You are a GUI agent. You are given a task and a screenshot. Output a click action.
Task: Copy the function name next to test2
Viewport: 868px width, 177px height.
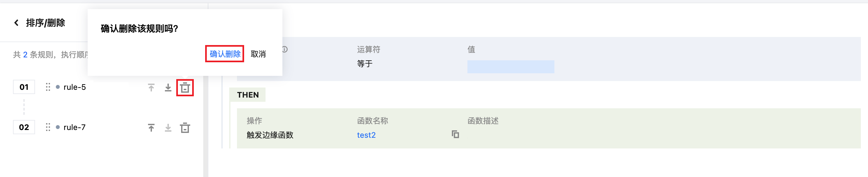click(x=455, y=135)
